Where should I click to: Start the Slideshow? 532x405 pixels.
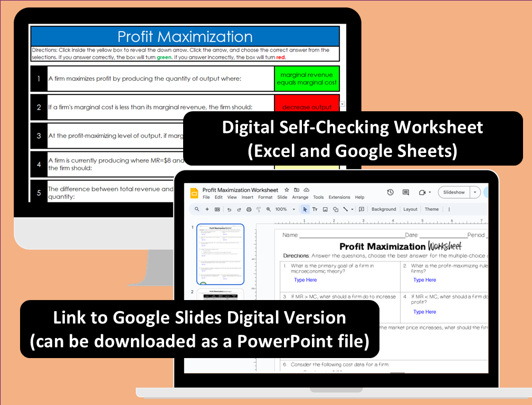point(454,192)
